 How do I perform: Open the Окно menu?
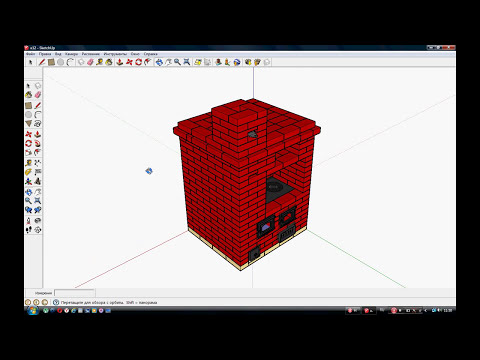pos(135,54)
